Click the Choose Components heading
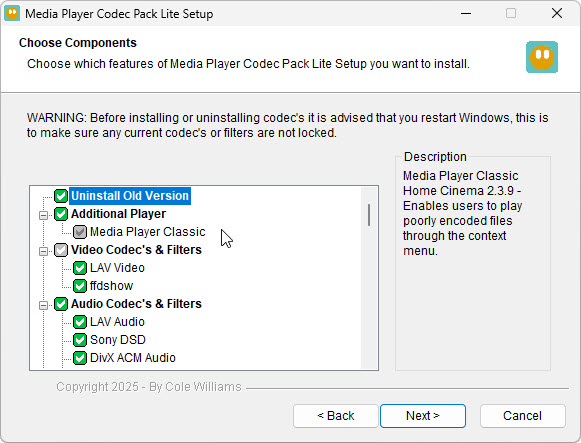This screenshot has width=581, height=443. [x=78, y=43]
